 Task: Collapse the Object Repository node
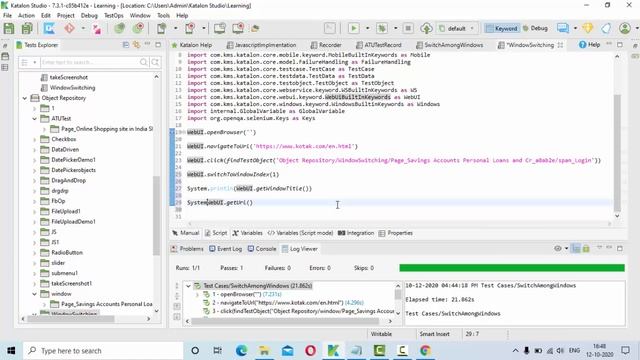(24, 98)
